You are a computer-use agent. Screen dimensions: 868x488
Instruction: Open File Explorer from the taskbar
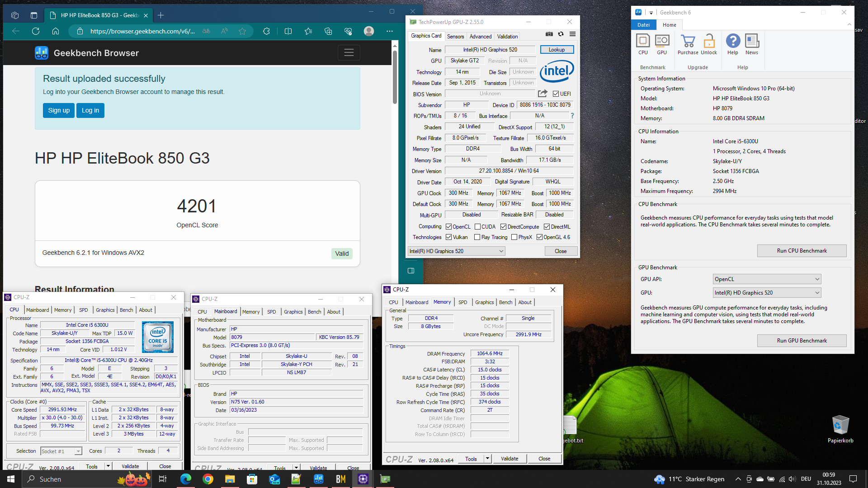pos(230,479)
